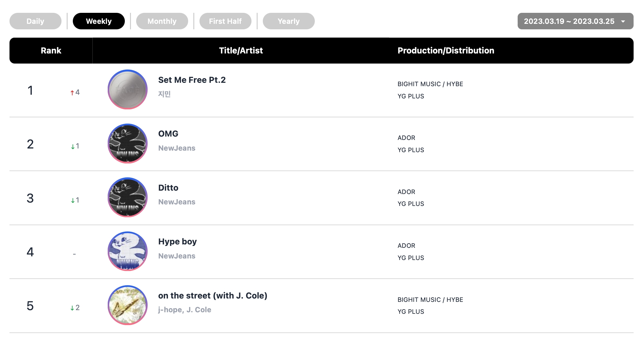Click artist name 지민
The width and height of the screenshot is (644, 337).
point(164,94)
